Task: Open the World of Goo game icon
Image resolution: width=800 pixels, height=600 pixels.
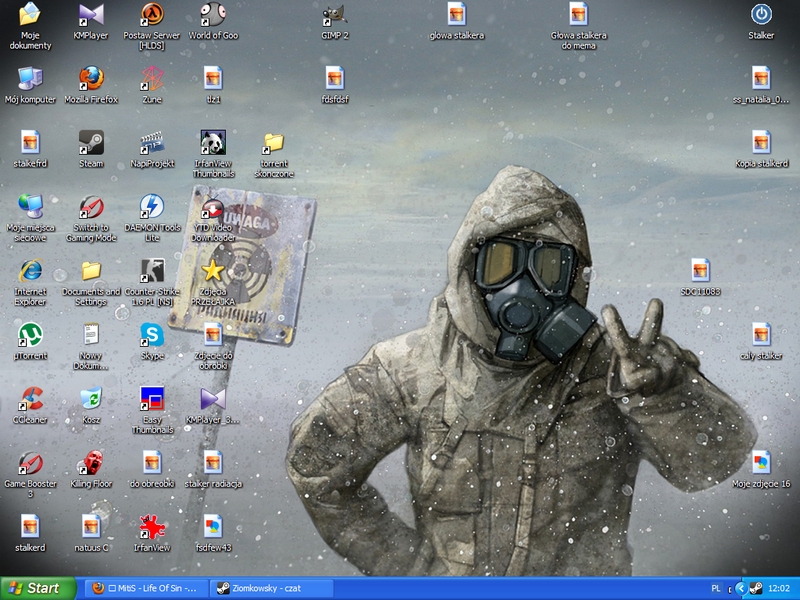Action: pos(213,14)
